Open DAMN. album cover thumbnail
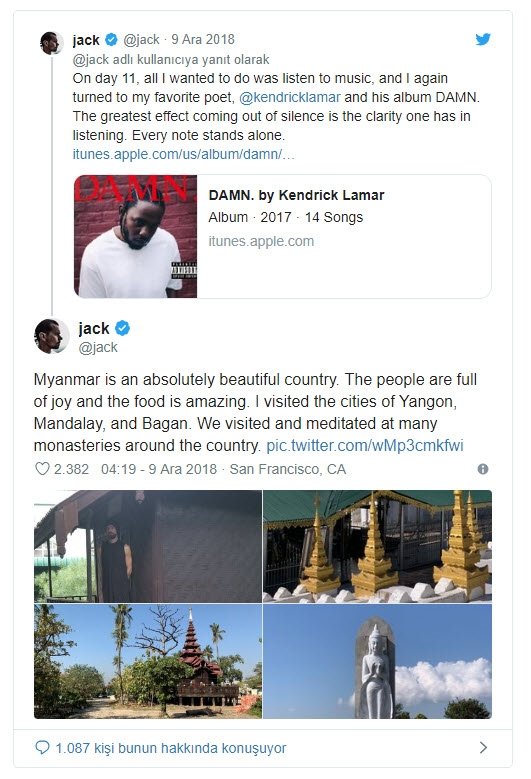This screenshot has width=531, height=779. click(x=136, y=236)
